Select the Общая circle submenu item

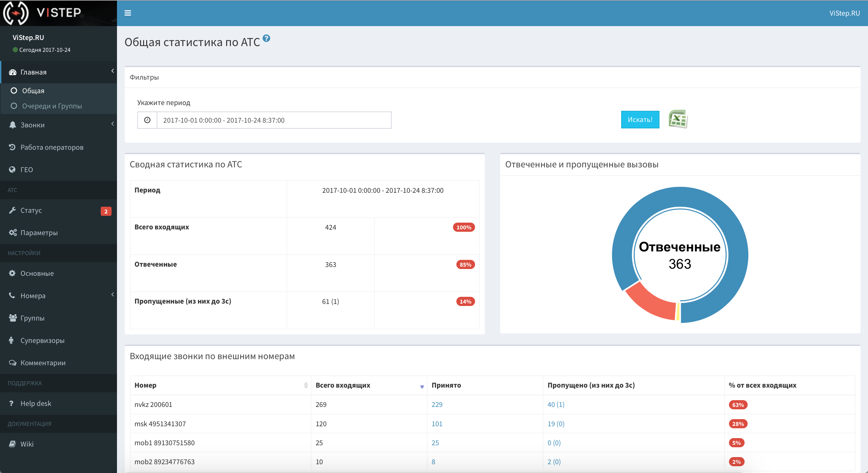14,90
